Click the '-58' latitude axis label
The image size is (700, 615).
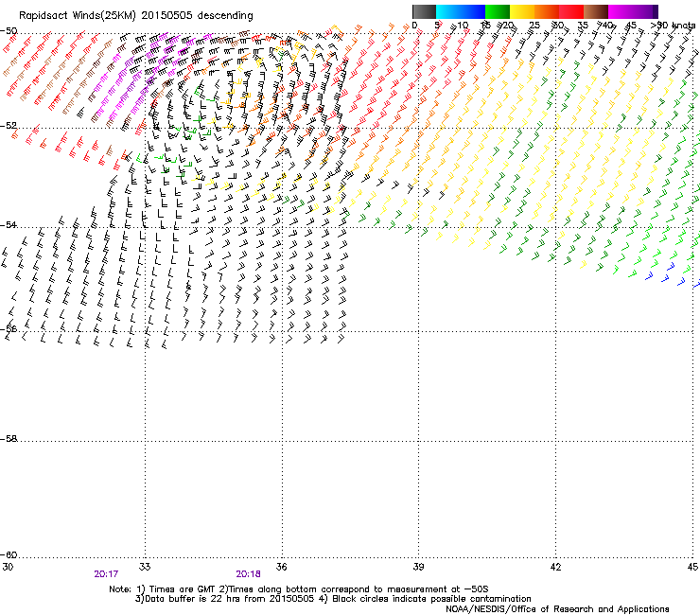9,439
